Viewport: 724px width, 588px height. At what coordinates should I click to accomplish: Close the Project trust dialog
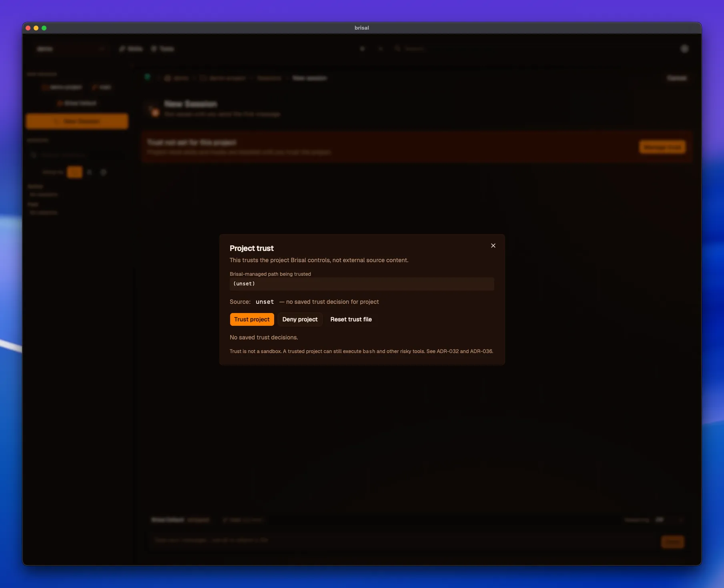[493, 245]
